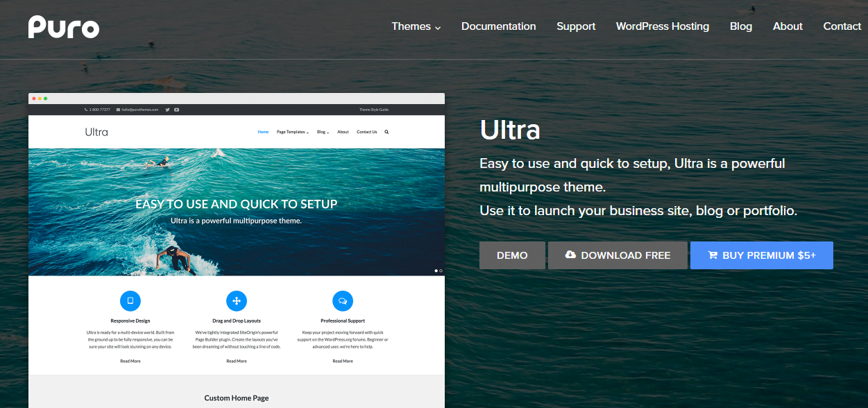The width and height of the screenshot is (868, 408).
Task: Click About in the preview menu
Action: (x=343, y=132)
